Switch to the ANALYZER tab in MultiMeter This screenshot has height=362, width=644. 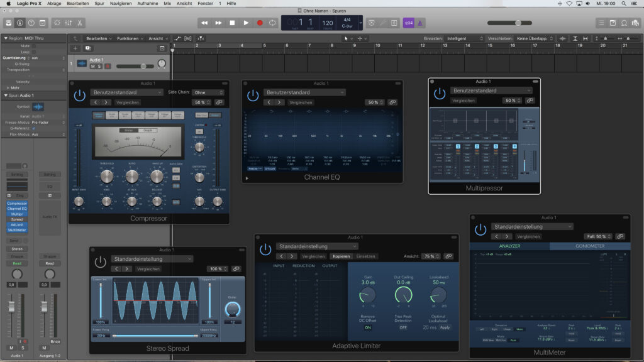tap(509, 246)
